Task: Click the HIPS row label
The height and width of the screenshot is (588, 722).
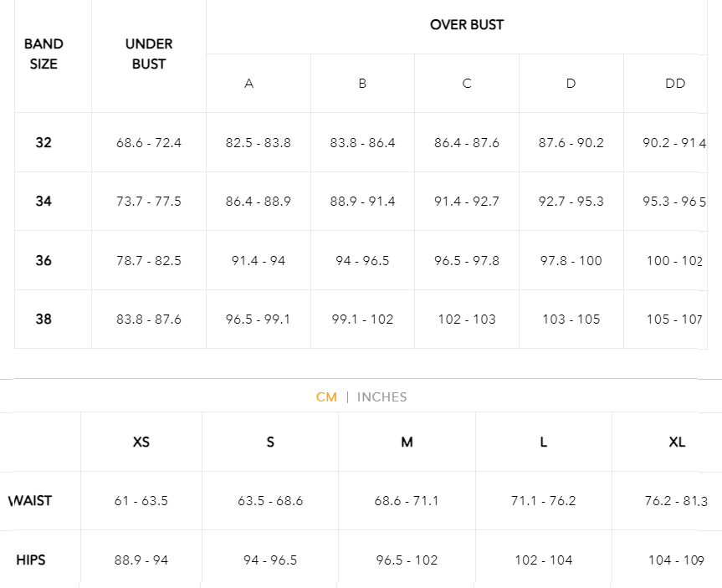Action: click(x=31, y=560)
